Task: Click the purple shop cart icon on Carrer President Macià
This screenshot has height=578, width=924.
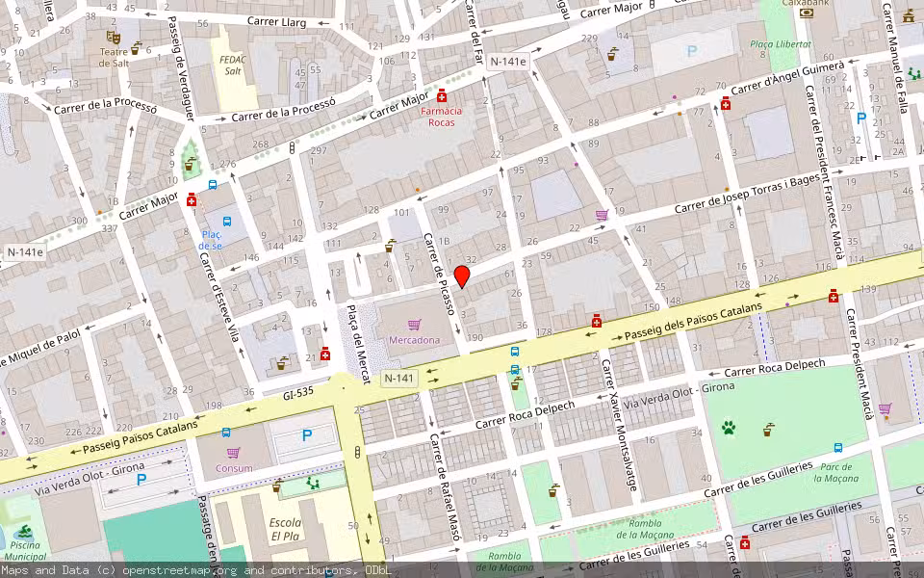Action: pos(885,408)
